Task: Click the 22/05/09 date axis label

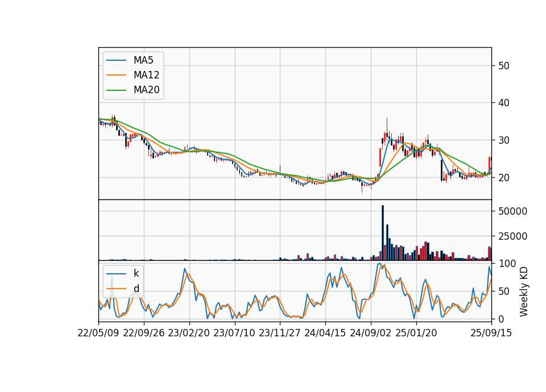Action: (98, 333)
